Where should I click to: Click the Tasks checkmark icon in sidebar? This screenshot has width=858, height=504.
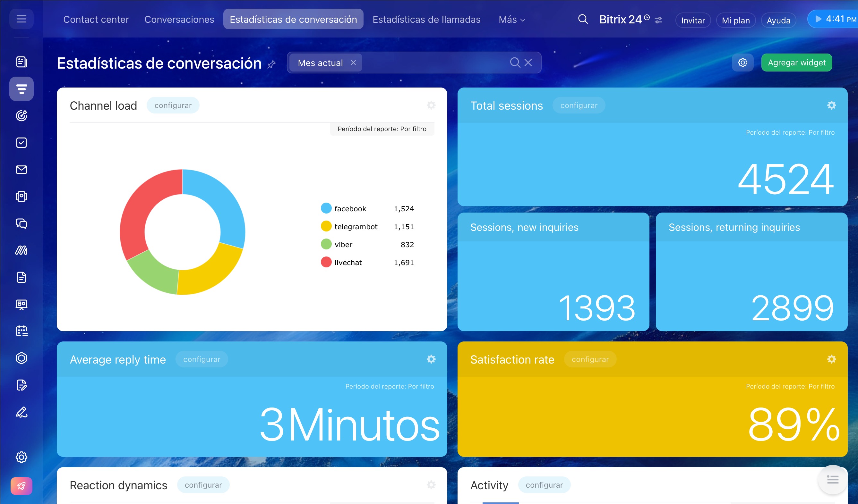pyautogui.click(x=21, y=143)
